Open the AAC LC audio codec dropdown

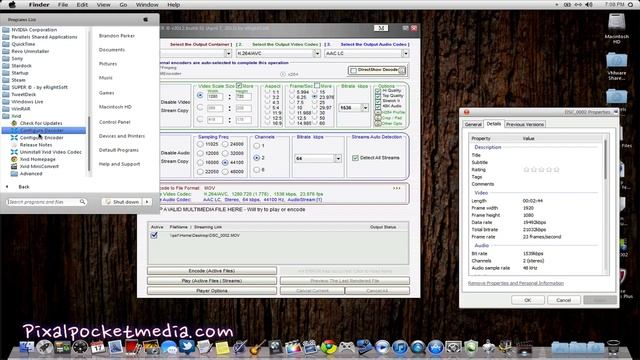pyautogui.click(x=405, y=53)
